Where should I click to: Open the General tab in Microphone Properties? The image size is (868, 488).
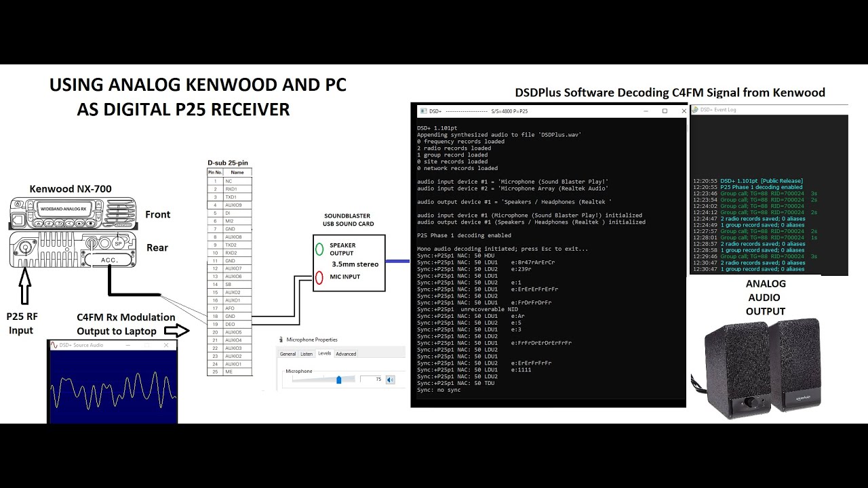pyautogui.click(x=288, y=354)
